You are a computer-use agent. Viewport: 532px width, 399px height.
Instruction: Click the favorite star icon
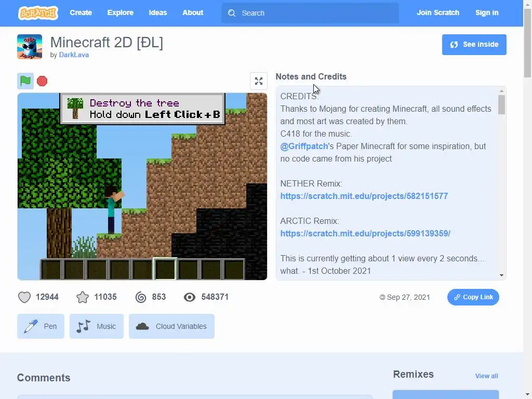83,297
